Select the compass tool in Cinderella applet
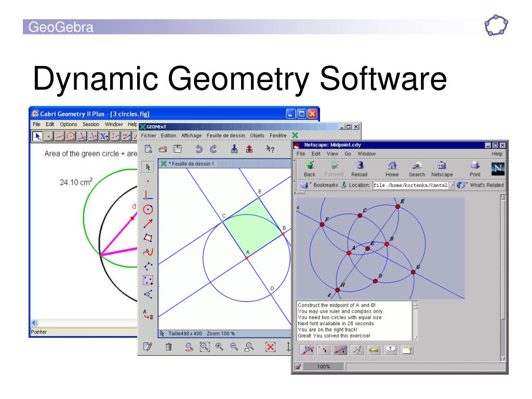Screen dimensions: 532x399 (357, 350)
